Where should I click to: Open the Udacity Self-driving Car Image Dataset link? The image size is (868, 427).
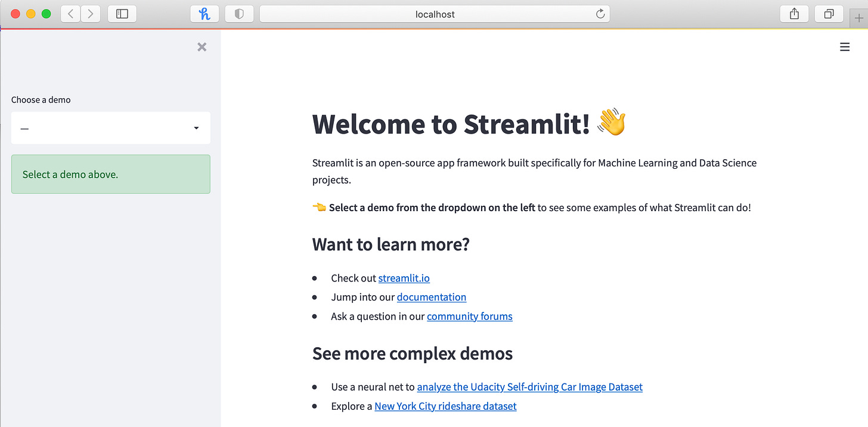[530, 386]
